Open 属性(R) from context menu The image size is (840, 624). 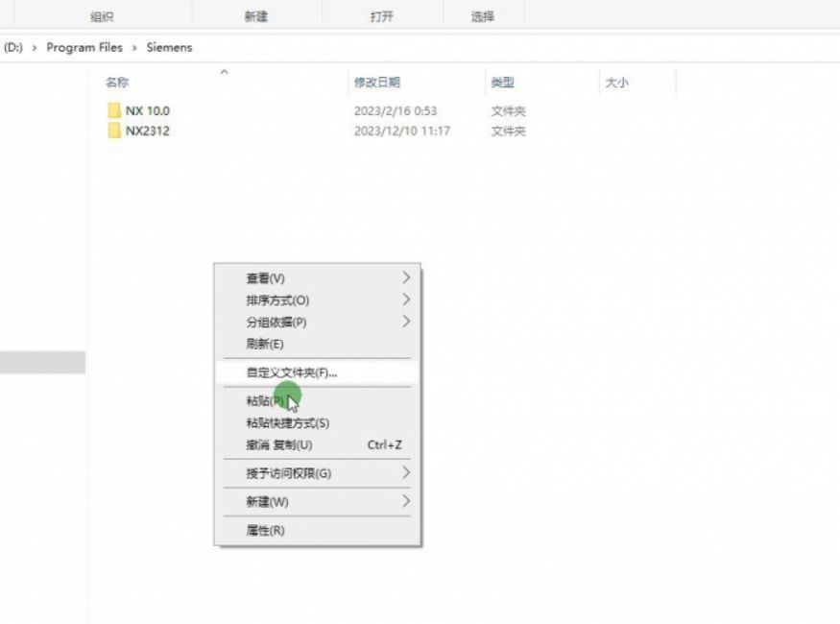point(266,531)
